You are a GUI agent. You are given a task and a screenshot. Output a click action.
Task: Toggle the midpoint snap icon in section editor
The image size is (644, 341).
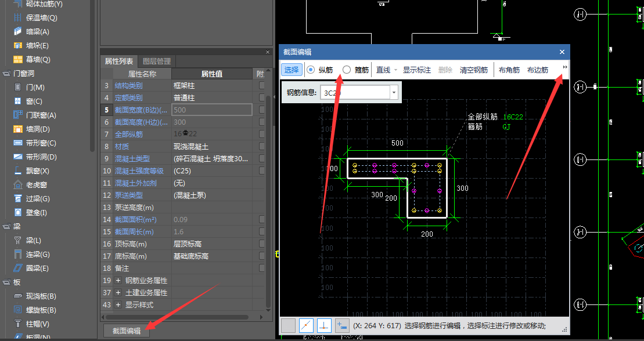coord(306,326)
